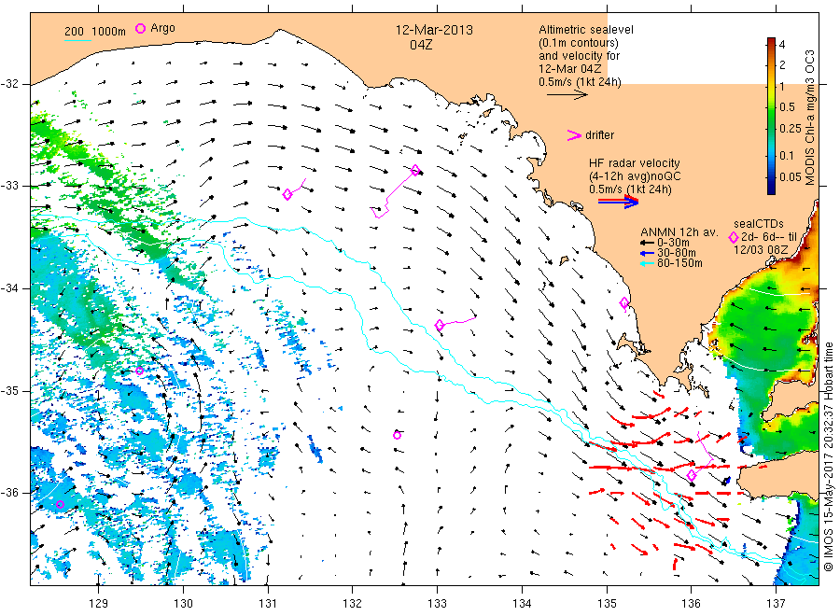Screen dimensions: 840x616
Task: Select Argo float marker near 129.5E 34.8S
Action: pos(139,371)
